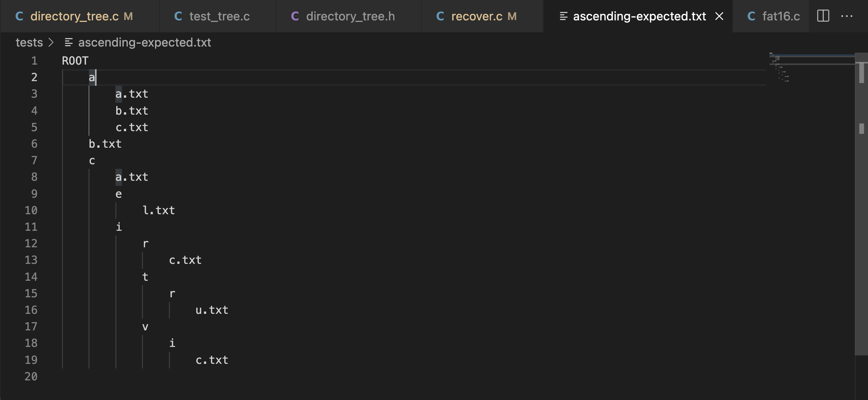
Task: Click line number 7 in the gutter
Action: tap(34, 160)
